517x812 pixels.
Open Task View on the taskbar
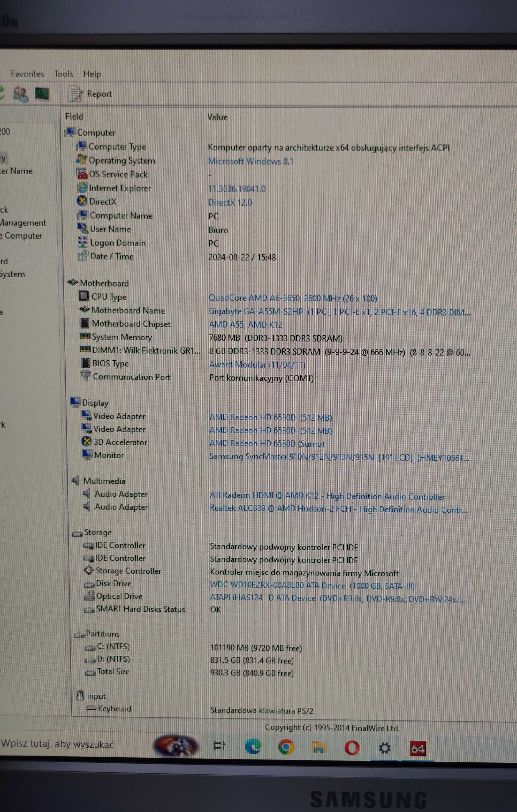tap(219, 746)
